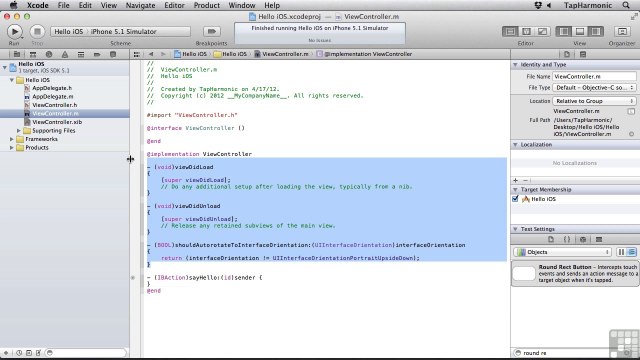
Task: Open the Objects library dropdown
Action: pos(562,252)
